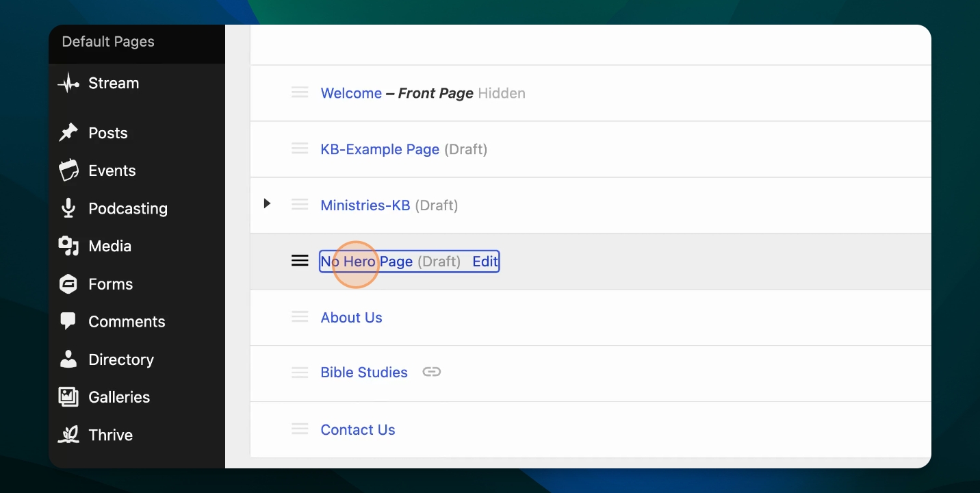Click the drag handle for Contact Us
Screen dimensions: 980x493
click(x=300, y=429)
